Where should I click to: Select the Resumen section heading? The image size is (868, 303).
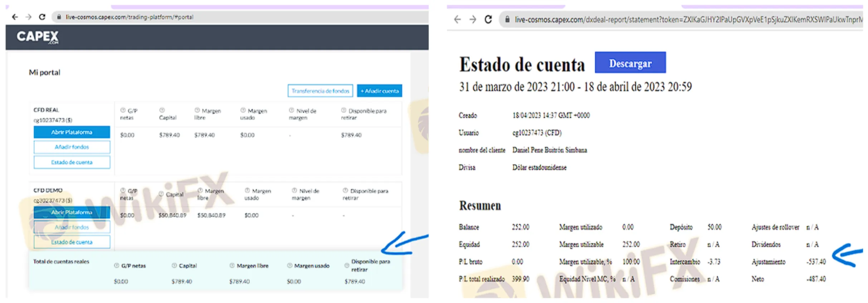tap(480, 205)
